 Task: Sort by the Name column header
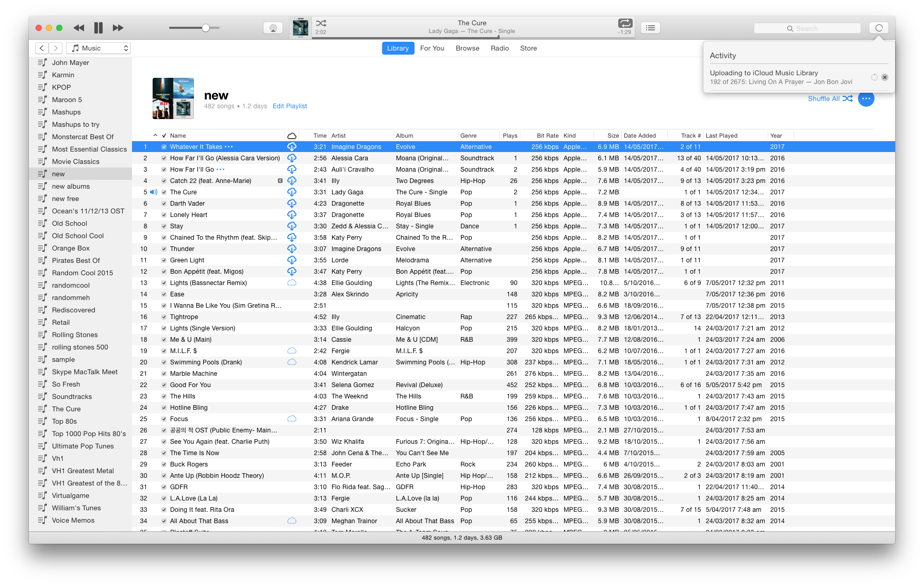pyautogui.click(x=227, y=136)
